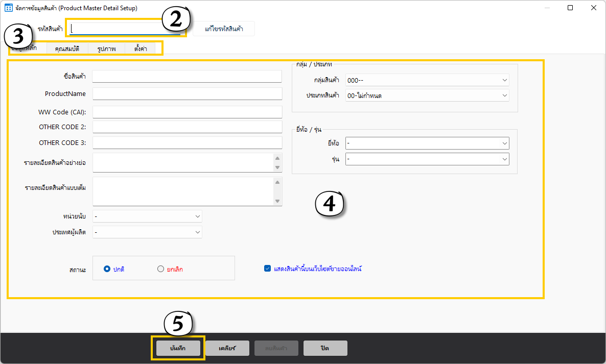Select the ปกติ status radio button
The image size is (606, 364).
pos(107,269)
